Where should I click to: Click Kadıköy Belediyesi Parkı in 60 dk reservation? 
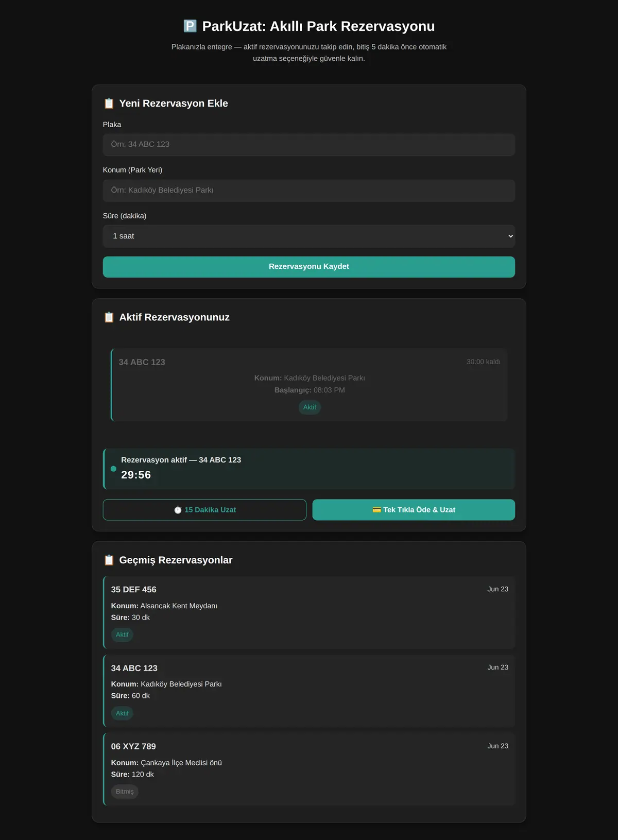click(x=181, y=684)
